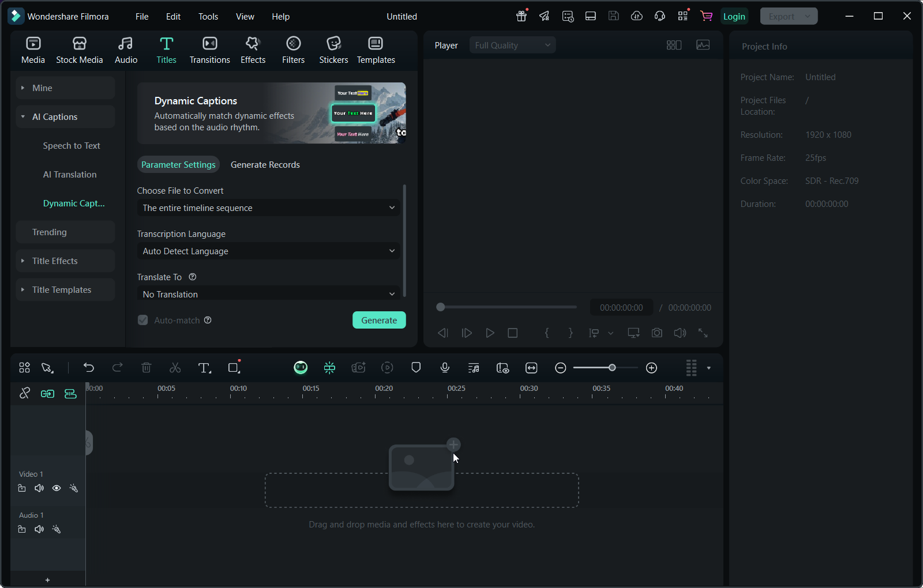Switch to Generate Records tab
Viewport: 923px width, 588px height.
(x=265, y=165)
